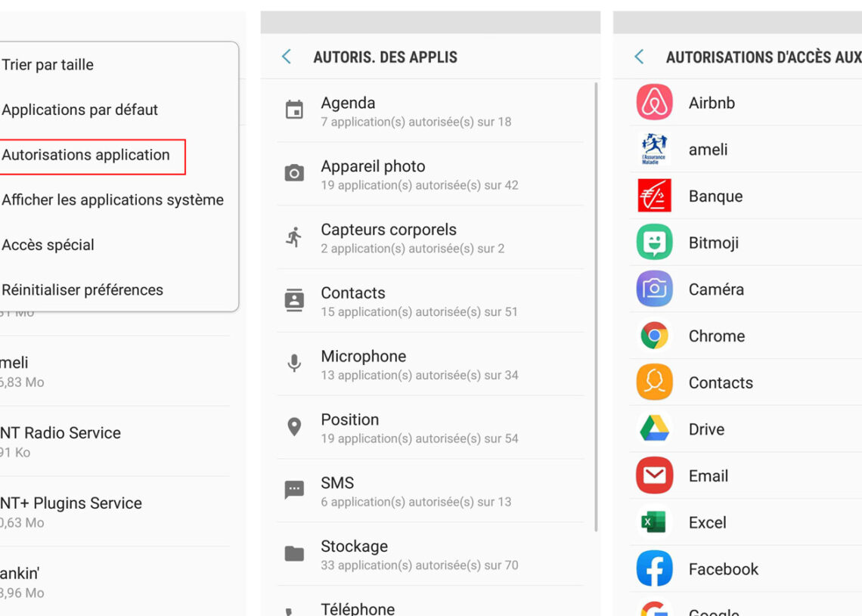The image size is (862, 616).
Task: Select Trier par taille menu option
Action: point(48,65)
